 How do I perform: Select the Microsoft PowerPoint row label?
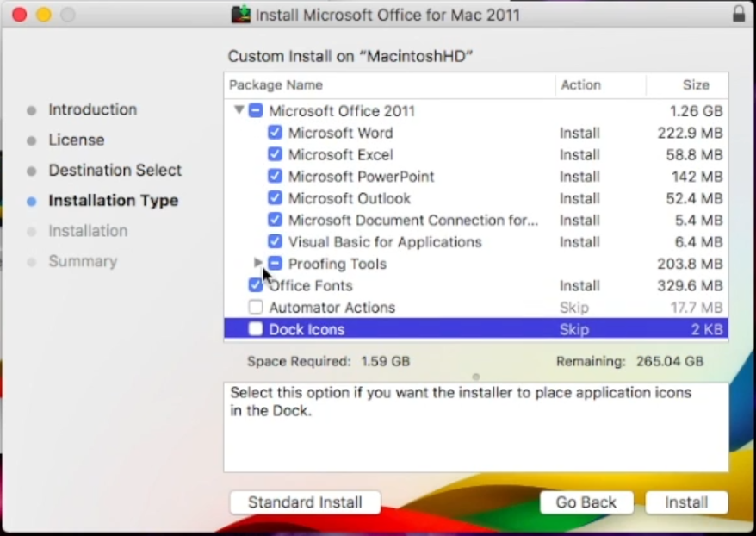[361, 177]
